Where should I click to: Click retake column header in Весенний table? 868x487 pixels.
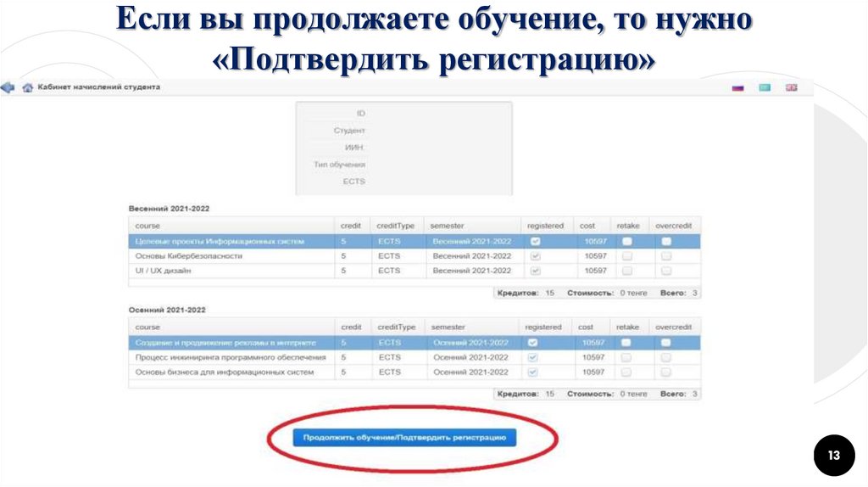(629, 226)
